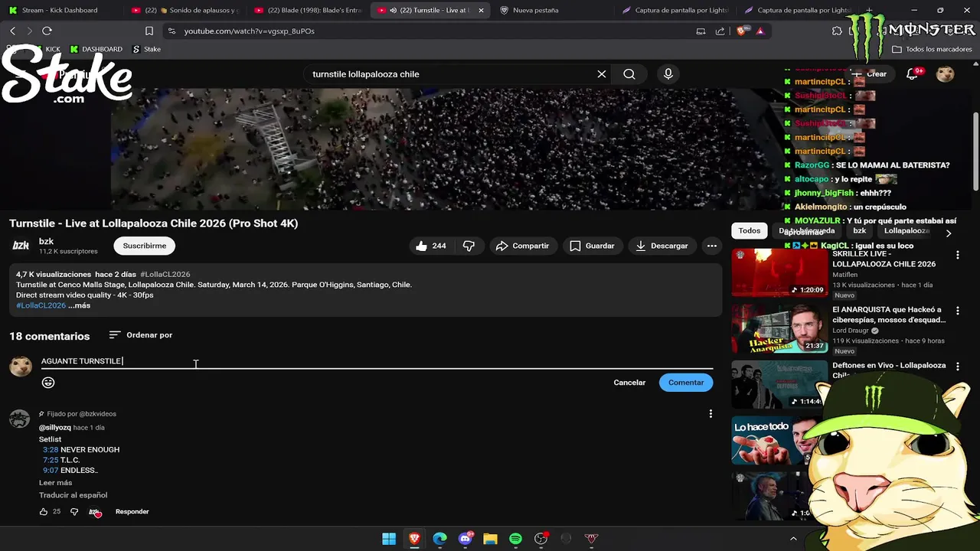Dislike the pinned comment by sillyozq
The image size is (980, 551).
(x=74, y=512)
